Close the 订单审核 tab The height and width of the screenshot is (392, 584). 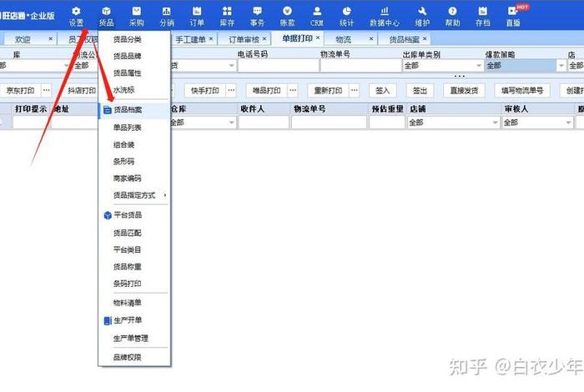[264, 38]
